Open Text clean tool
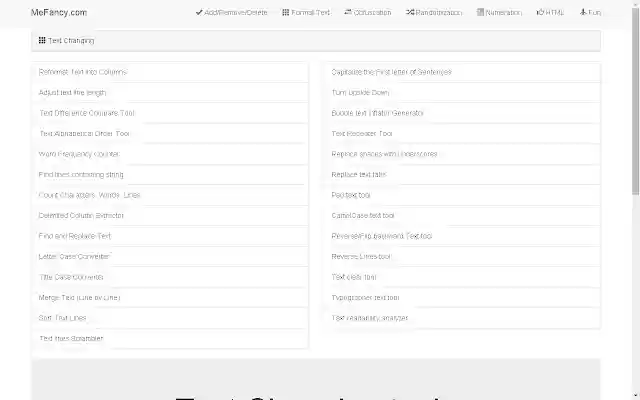The width and height of the screenshot is (640, 400). coord(354,277)
